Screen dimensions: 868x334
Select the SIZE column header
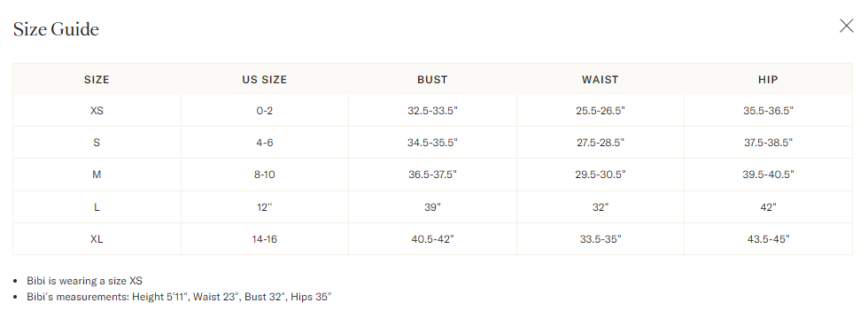(97, 80)
